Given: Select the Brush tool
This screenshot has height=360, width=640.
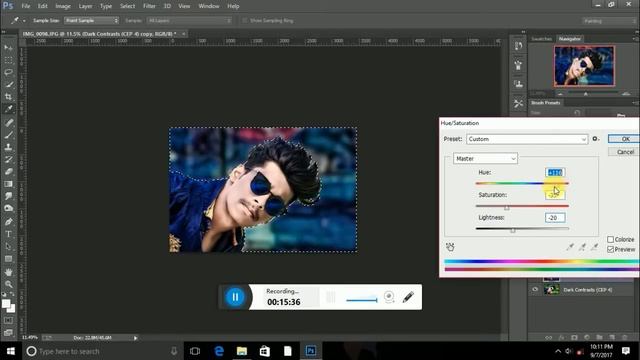Looking at the screenshot, I should [x=8, y=135].
